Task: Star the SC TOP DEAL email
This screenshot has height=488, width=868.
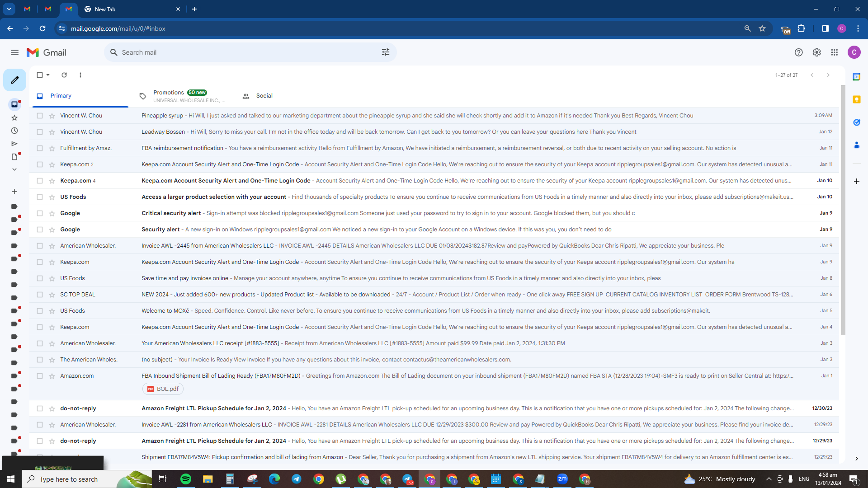Action: click(52, 295)
